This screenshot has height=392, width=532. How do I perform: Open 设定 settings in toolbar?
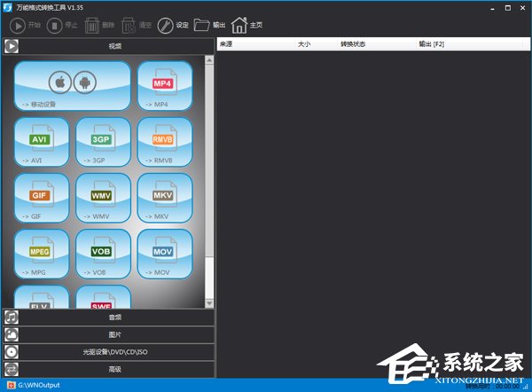[x=173, y=26]
